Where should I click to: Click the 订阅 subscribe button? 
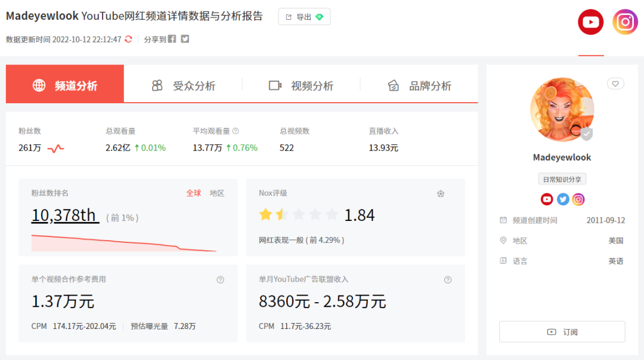point(562,331)
